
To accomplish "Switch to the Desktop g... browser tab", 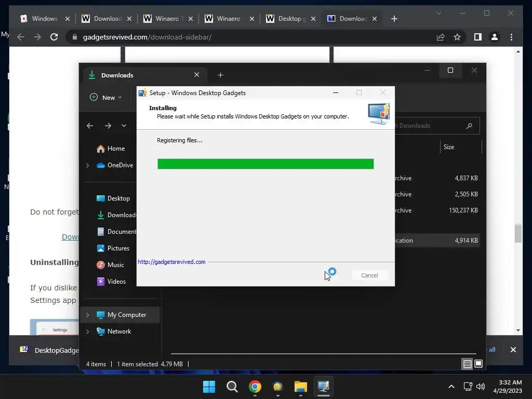I will tap(292, 19).
